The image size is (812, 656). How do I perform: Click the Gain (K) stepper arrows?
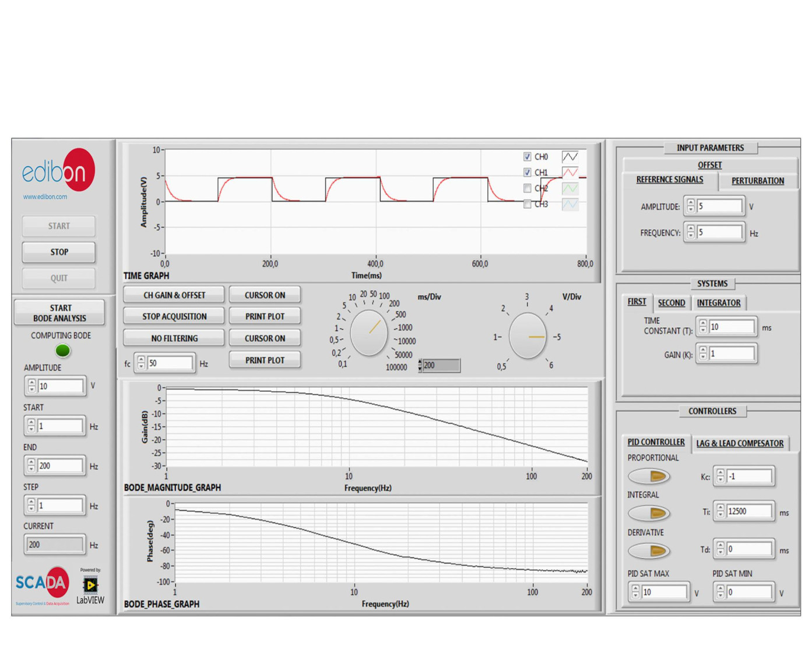[x=703, y=353]
